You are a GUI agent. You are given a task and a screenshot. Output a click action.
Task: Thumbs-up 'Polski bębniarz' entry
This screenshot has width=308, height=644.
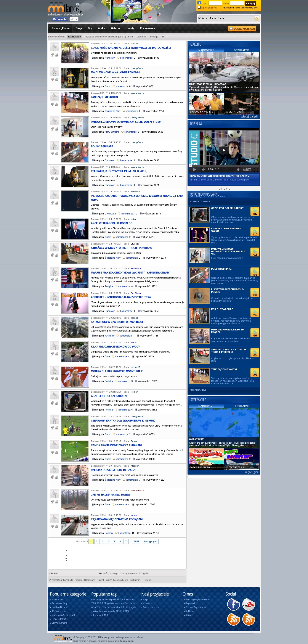pos(57,154)
